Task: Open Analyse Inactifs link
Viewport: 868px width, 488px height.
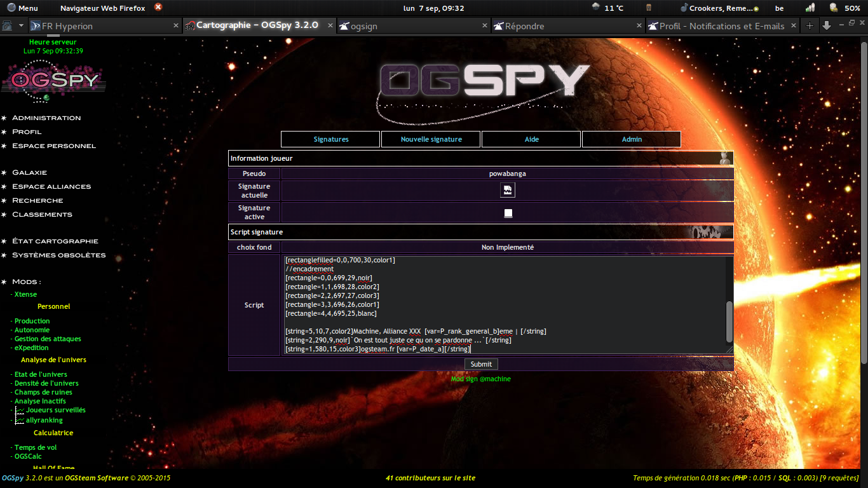Action: pos(40,402)
